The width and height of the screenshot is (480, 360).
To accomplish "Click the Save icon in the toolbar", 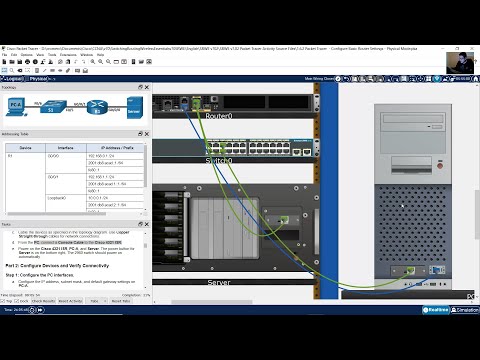I will 20,62.
